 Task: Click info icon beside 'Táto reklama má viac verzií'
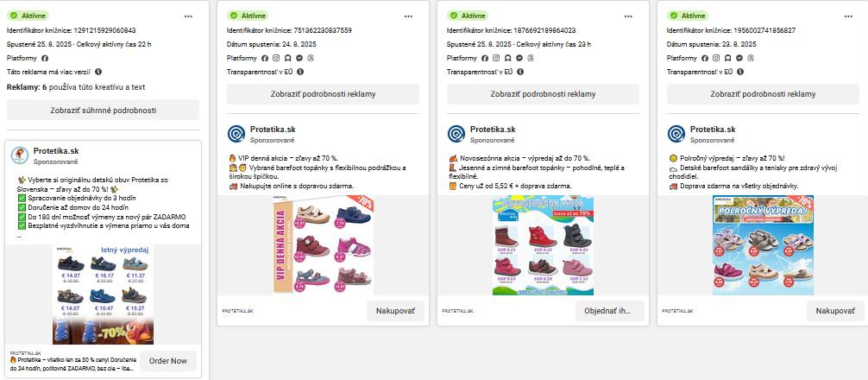click(x=98, y=72)
